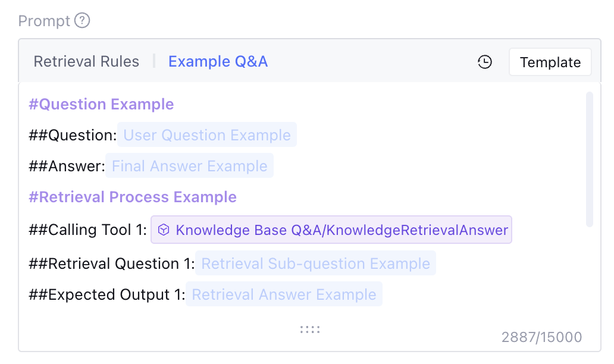Click the ##Calling Tool 1: line text

coord(87,230)
